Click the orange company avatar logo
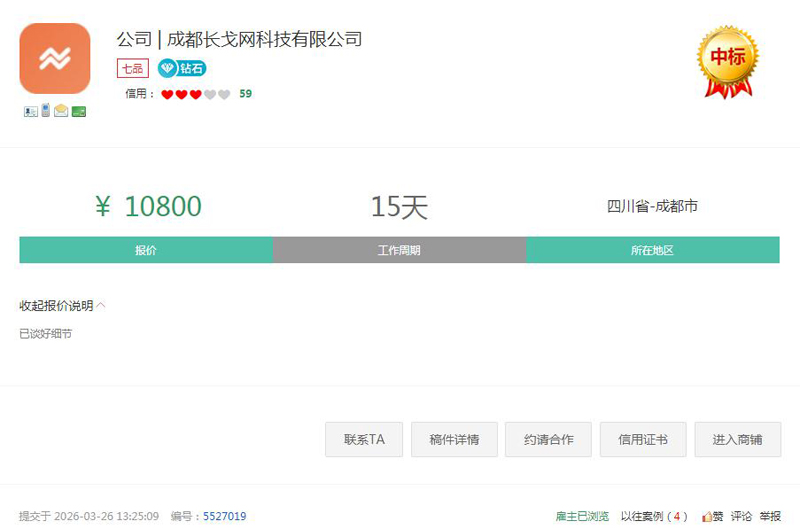 point(55,58)
